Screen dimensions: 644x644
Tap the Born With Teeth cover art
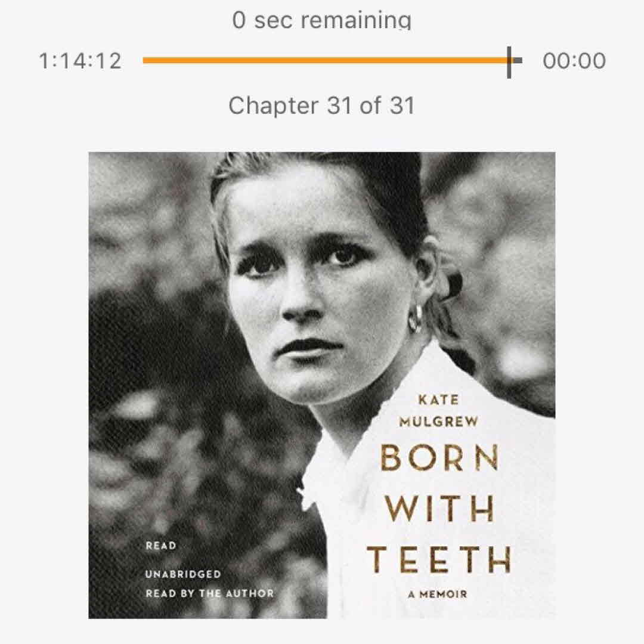click(x=322, y=385)
